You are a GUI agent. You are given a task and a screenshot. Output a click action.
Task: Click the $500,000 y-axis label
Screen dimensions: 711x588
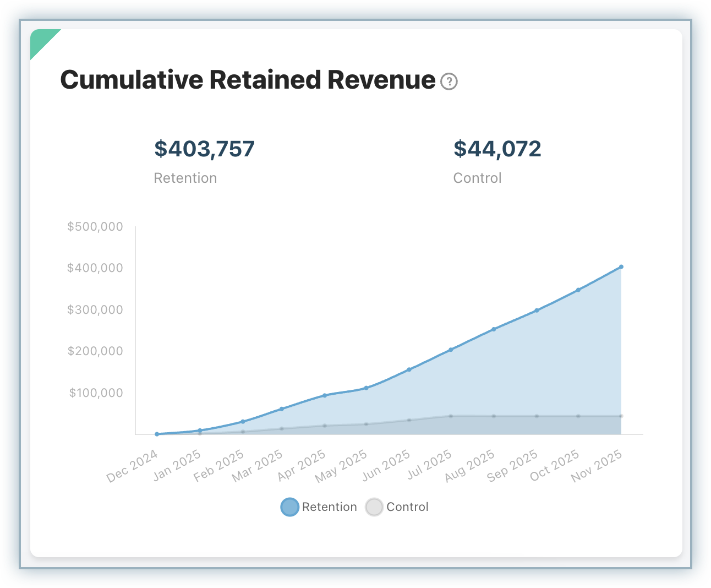[x=95, y=227]
